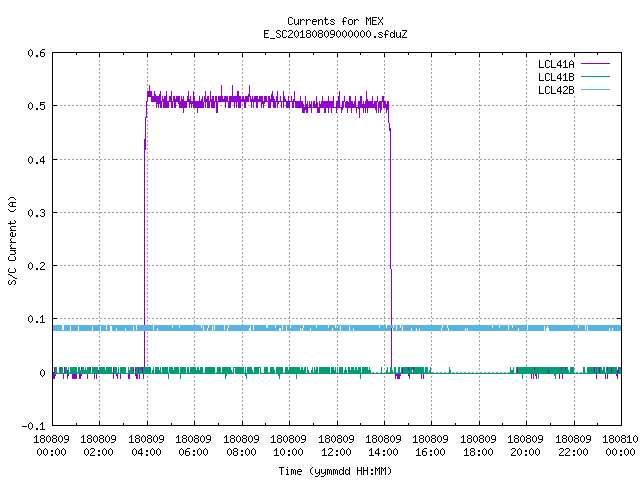Click the chart title 'Currents for MEX'
640x480 pixels.
[x=335, y=21]
